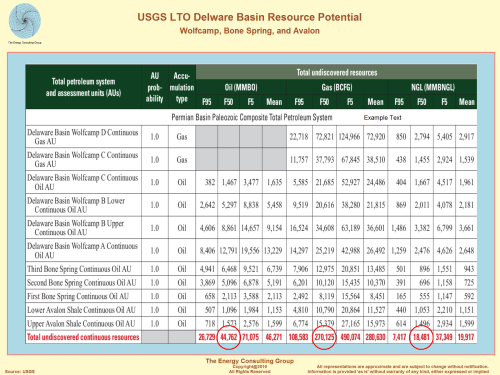Select the Second Bone Spring Continuous Oil AU row
The image size is (500, 375).
click(251, 282)
